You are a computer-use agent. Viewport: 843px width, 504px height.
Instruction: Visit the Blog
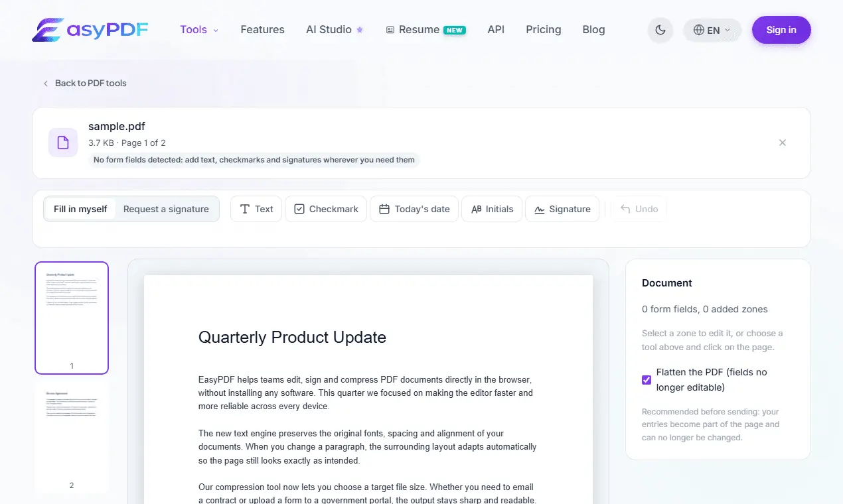coord(593,30)
